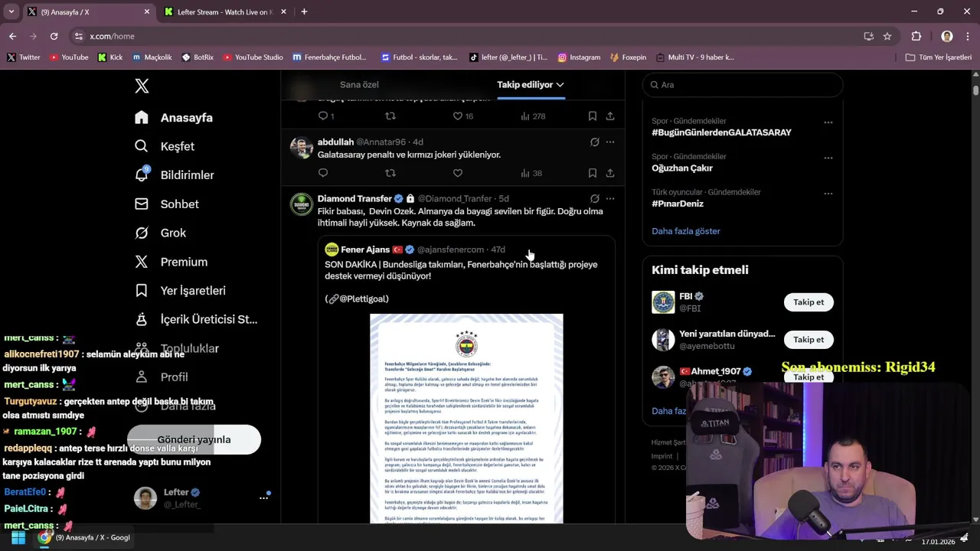Repost abdullah's Galatasaray post
This screenshot has width=980, height=551.
390,173
